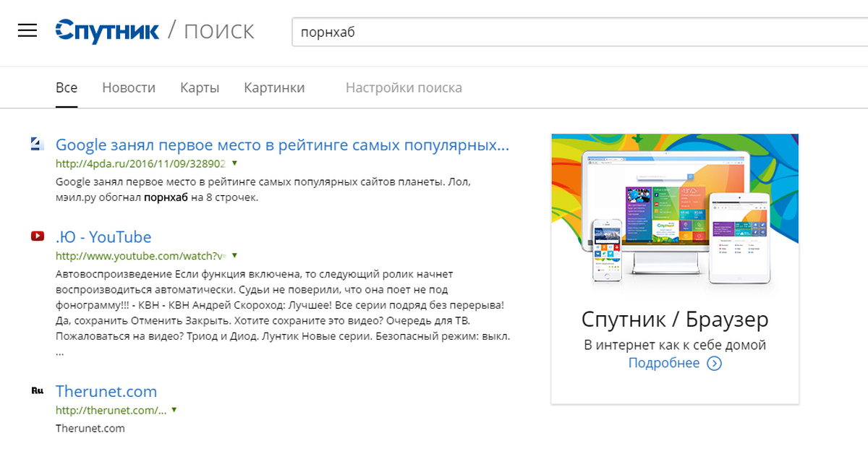The height and width of the screenshot is (454, 868).
Task: Click the Спутник Браузер devices image
Action: (x=674, y=215)
